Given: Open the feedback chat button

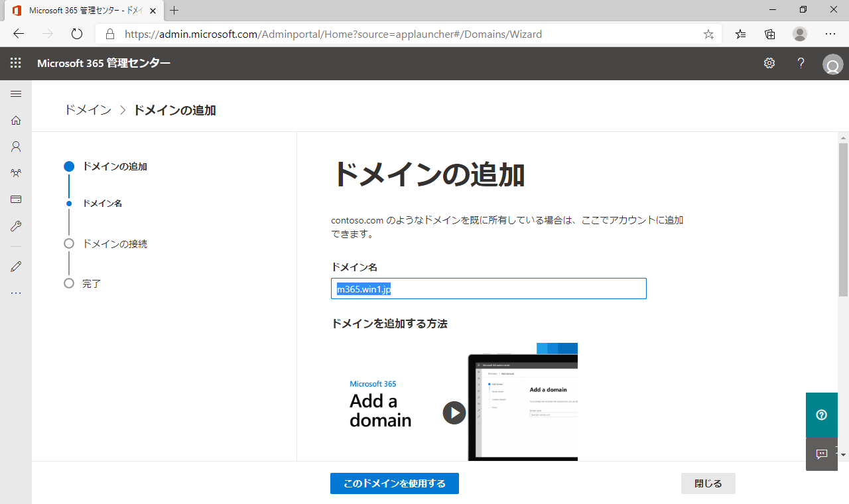Looking at the screenshot, I should [822, 454].
